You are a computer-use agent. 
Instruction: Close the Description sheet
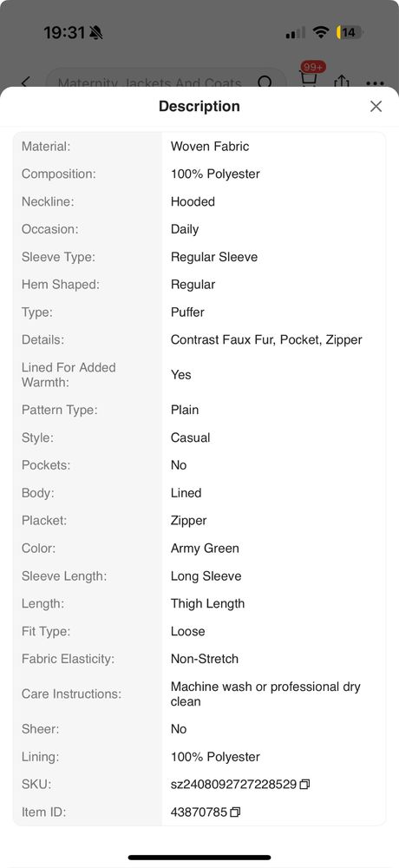click(376, 106)
